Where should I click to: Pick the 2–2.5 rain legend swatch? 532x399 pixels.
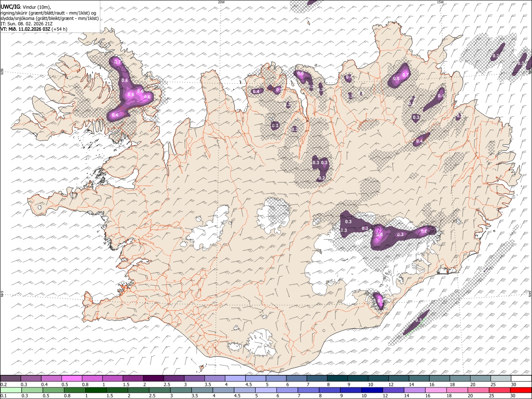coord(138,390)
